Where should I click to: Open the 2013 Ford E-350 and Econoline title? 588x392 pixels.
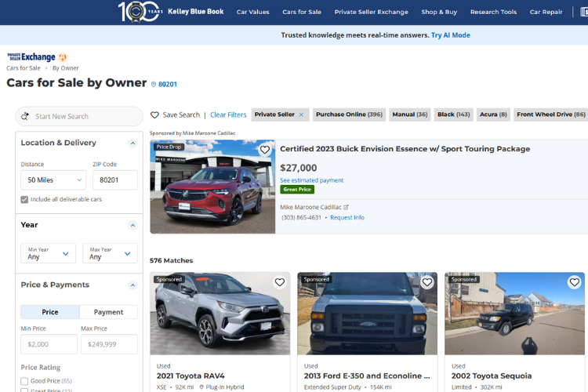tap(367, 376)
